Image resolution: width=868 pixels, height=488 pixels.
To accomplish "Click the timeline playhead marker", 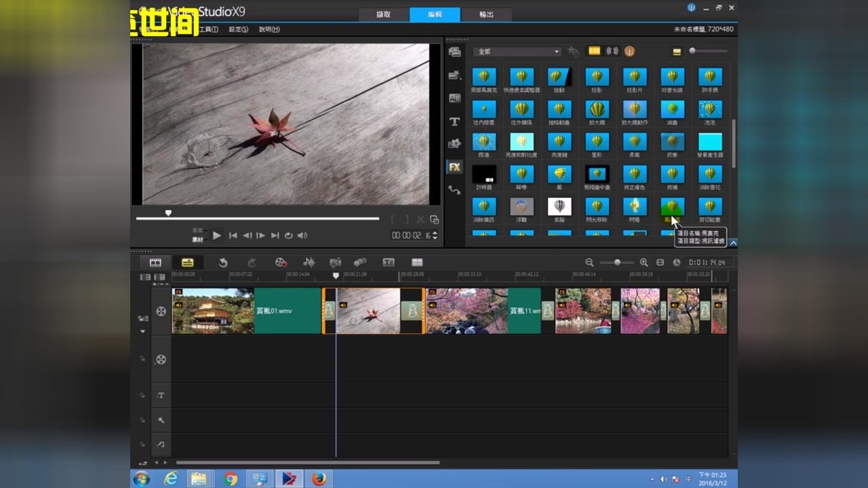I will tap(336, 276).
